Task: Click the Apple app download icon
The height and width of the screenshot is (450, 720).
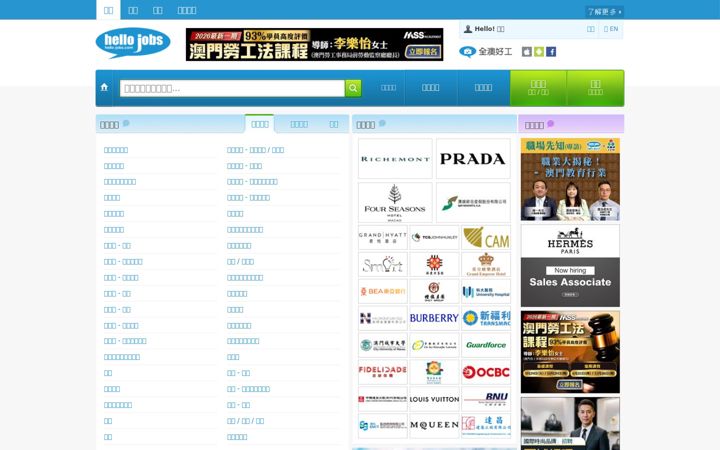Action: (527, 52)
